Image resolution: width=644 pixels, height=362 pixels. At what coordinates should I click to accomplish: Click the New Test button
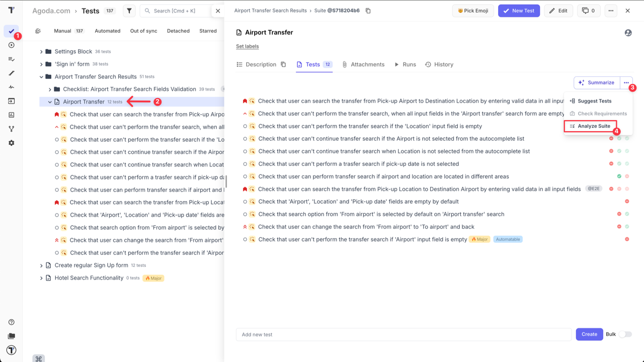(519, 10)
